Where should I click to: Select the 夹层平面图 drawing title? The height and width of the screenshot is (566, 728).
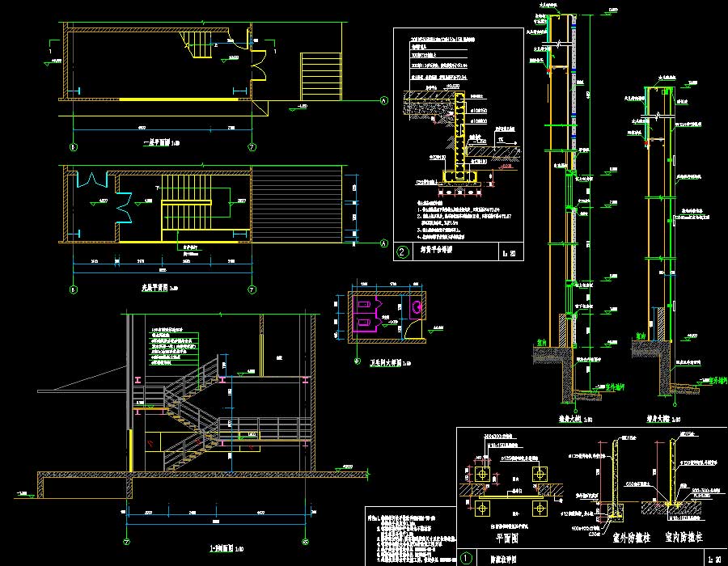(x=156, y=288)
